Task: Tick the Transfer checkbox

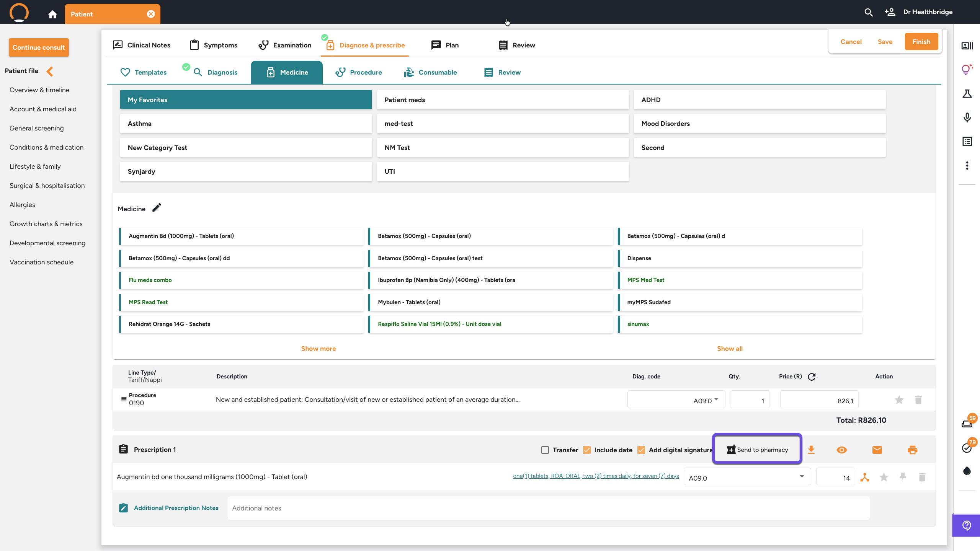Action: (545, 450)
